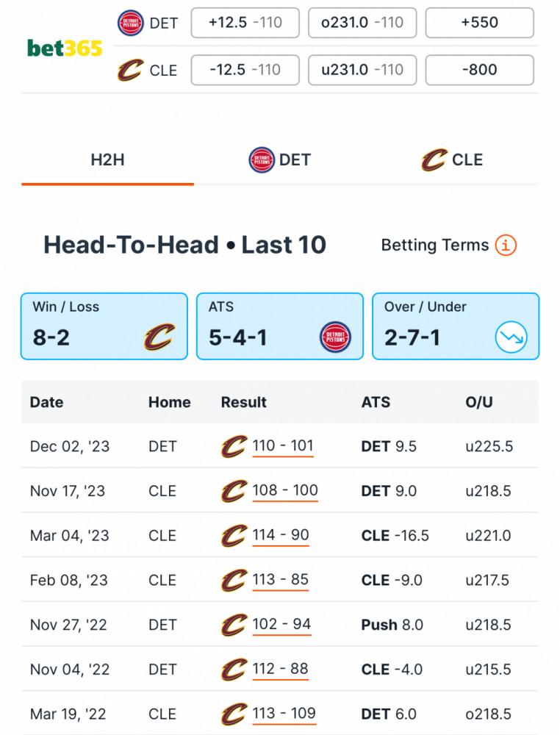Image resolution: width=560 pixels, height=735 pixels.
Task: Click the Pistons logo in ATS card
Action: [x=335, y=337]
